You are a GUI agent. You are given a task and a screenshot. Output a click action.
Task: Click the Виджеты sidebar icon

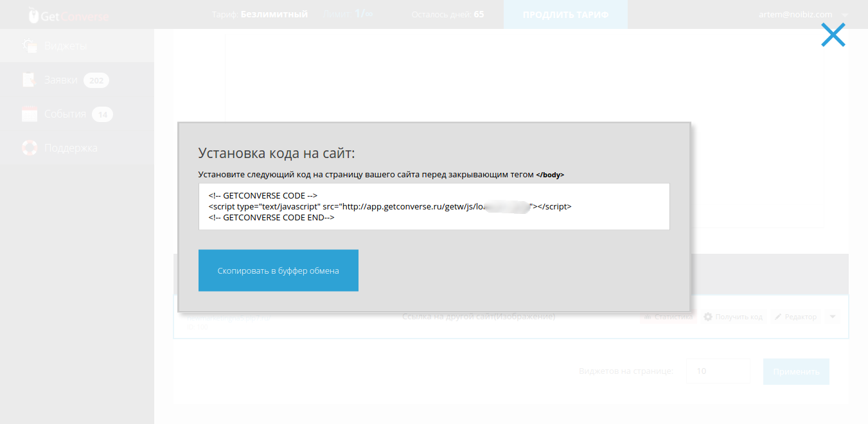pyautogui.click(x=30, y=46)
